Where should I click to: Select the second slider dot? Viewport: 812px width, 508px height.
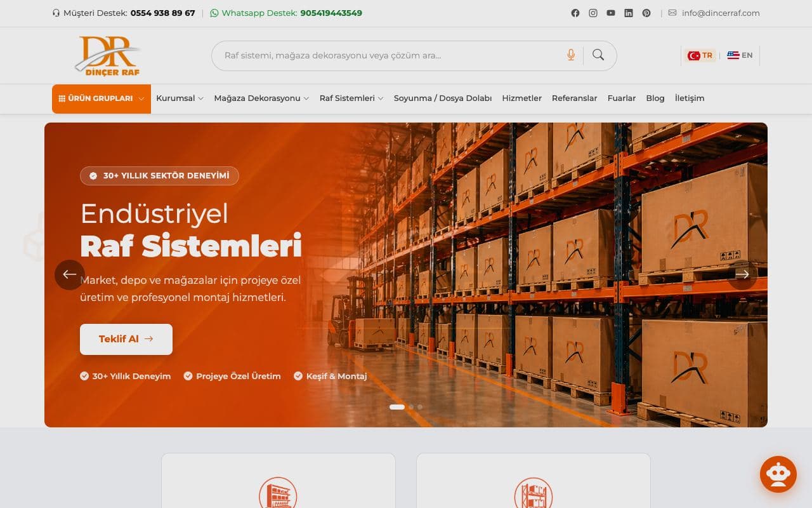[x=411, y=407]
